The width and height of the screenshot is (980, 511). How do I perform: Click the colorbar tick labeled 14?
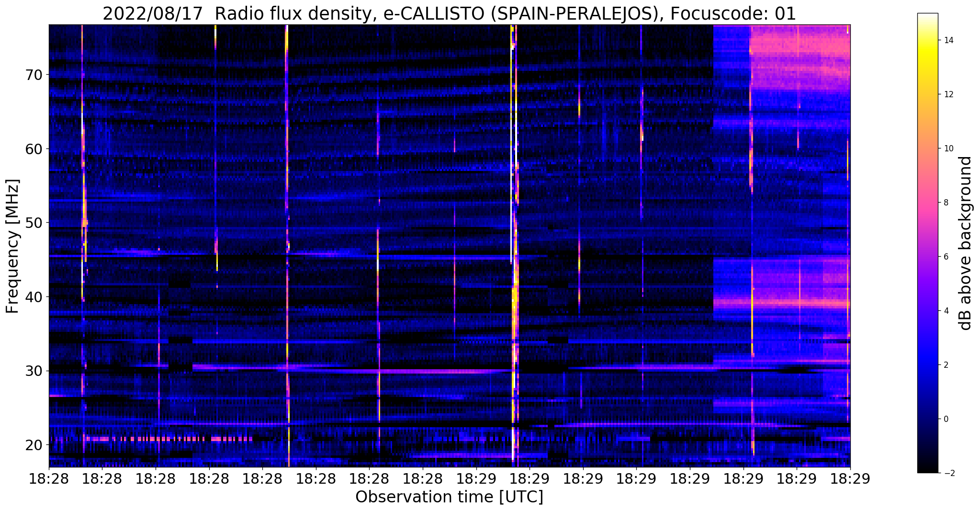click(947, 40)
